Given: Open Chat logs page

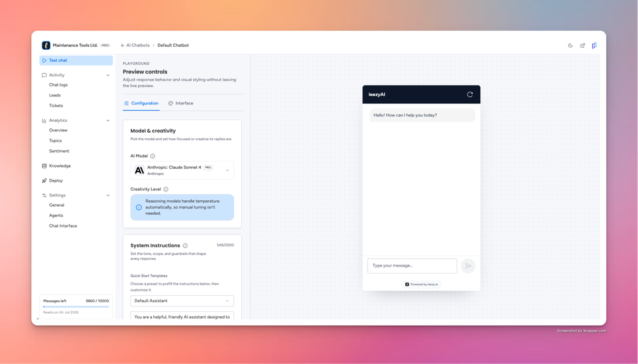Looking at the screenshot, I should 58,85.
